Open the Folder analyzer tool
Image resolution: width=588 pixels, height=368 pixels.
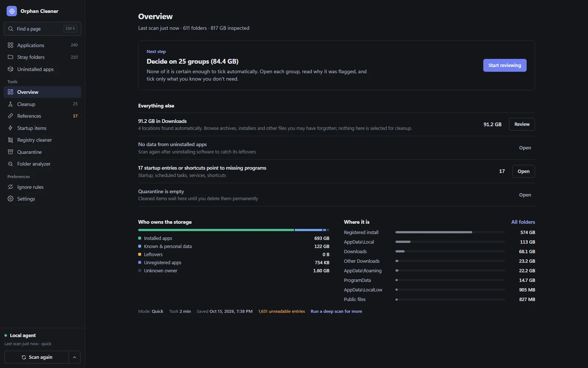pos(42,164)
